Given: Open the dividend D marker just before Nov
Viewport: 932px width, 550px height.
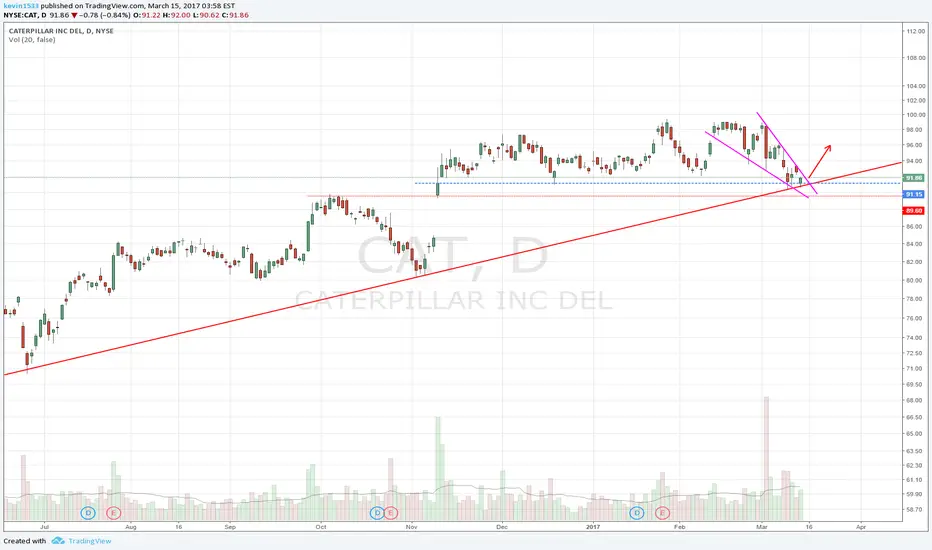Looking at the screenshot, I should point(377,513).
